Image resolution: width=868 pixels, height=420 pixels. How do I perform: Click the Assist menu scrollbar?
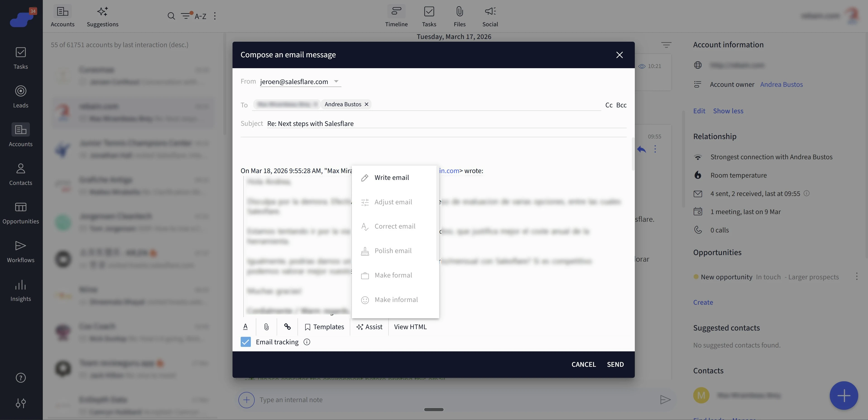[437, 214]
